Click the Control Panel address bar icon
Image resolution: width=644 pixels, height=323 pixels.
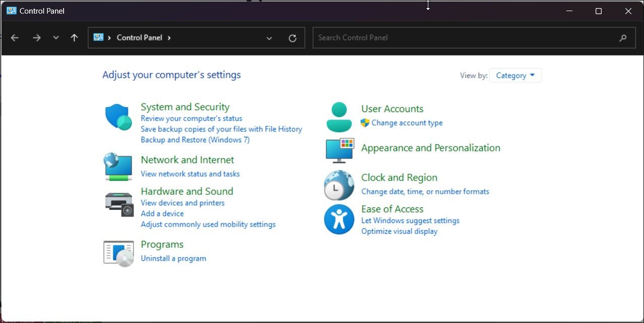pyautogui.click(x=98, y=37)
